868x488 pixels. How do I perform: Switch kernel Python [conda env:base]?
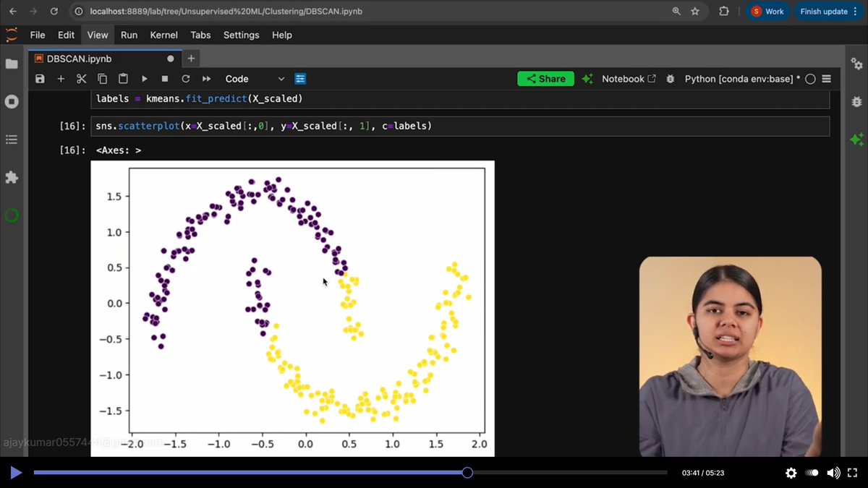(743, 79)
